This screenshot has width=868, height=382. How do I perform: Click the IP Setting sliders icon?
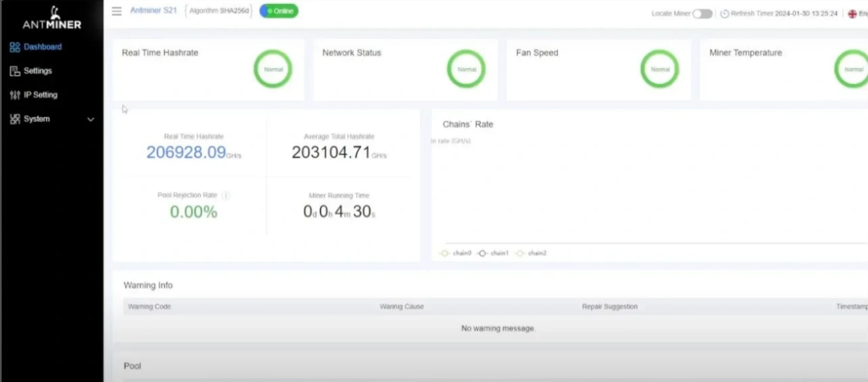pos(15,95)
